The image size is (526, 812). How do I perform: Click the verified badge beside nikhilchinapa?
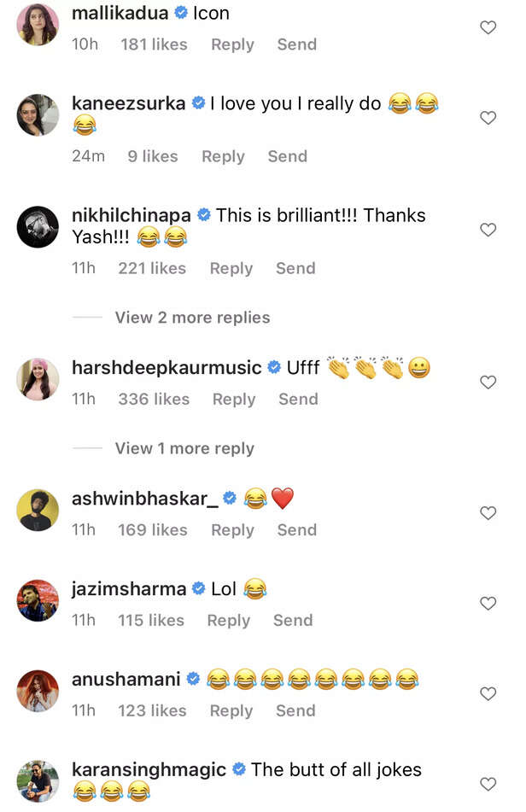tap(204, 215)
